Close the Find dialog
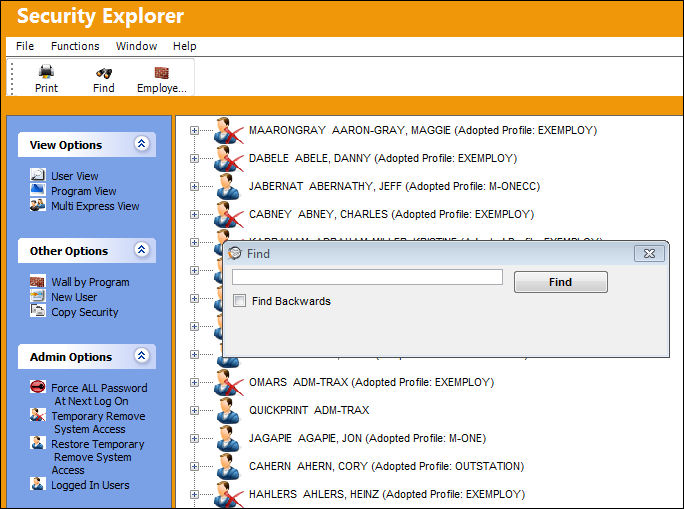The height and width of the screenshot is (509, 684). 649,253
